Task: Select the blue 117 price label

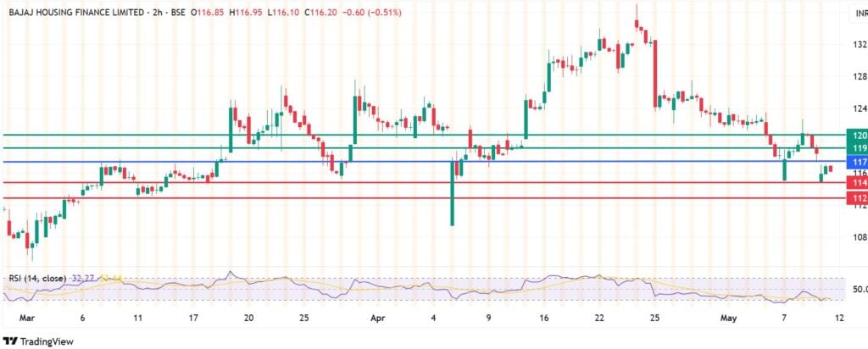Action: pyautogui.click(x=857, y=162)
